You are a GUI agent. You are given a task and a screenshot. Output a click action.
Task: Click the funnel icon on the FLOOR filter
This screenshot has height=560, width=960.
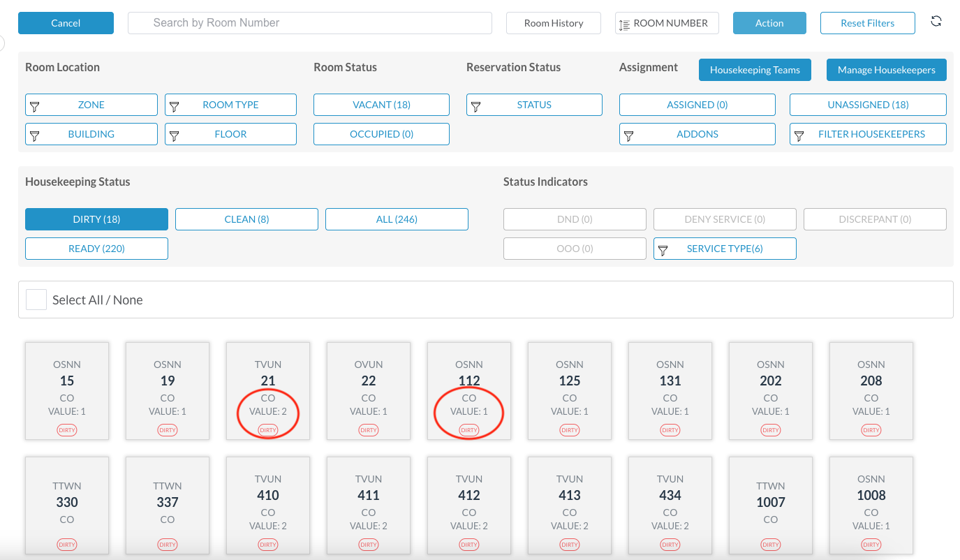point(175,134)
